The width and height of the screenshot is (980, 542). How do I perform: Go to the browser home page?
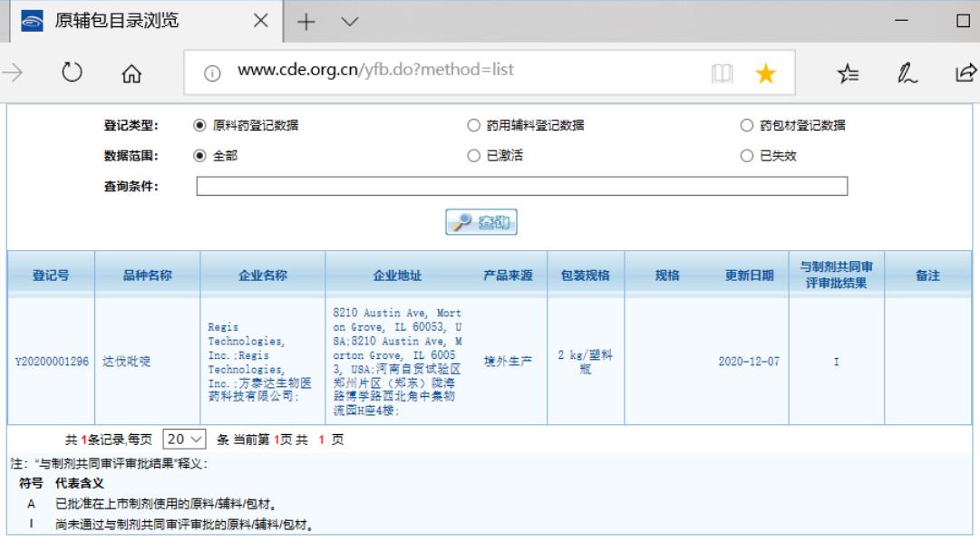[x=131, y=72]
